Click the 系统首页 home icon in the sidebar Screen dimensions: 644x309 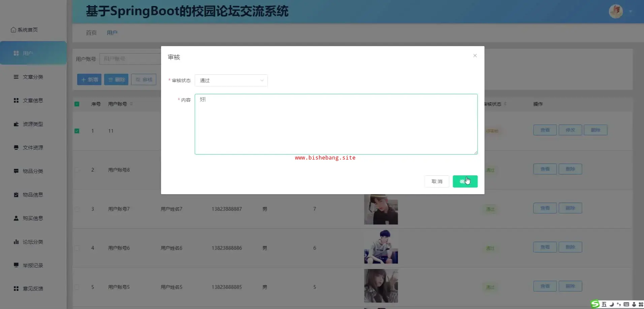click(13, 30)
